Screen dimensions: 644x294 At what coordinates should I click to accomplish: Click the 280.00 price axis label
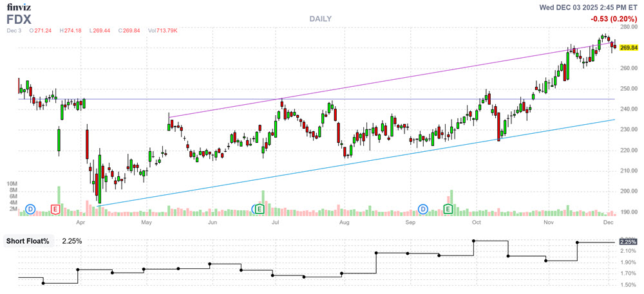coord(629,28)
